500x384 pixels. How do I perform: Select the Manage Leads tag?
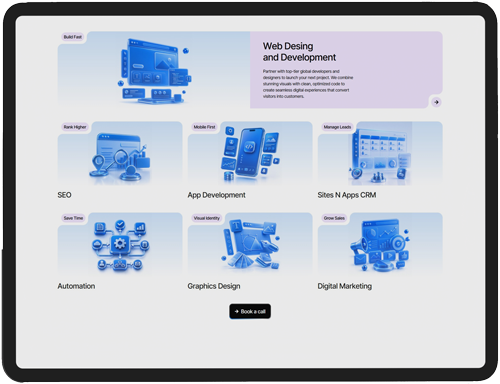pyautogui.click(x=337, y=127)
